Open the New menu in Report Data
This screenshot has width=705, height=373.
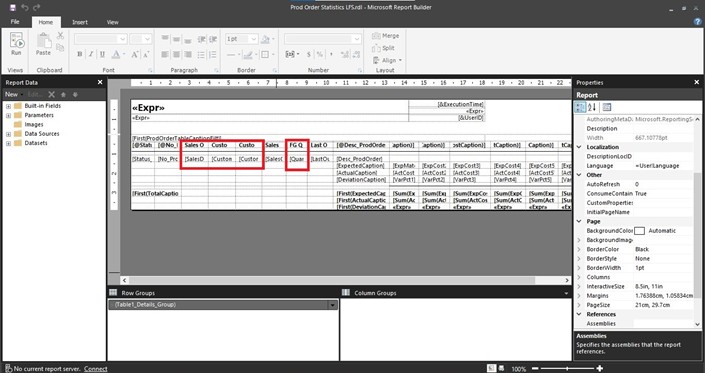pos(13,94)
